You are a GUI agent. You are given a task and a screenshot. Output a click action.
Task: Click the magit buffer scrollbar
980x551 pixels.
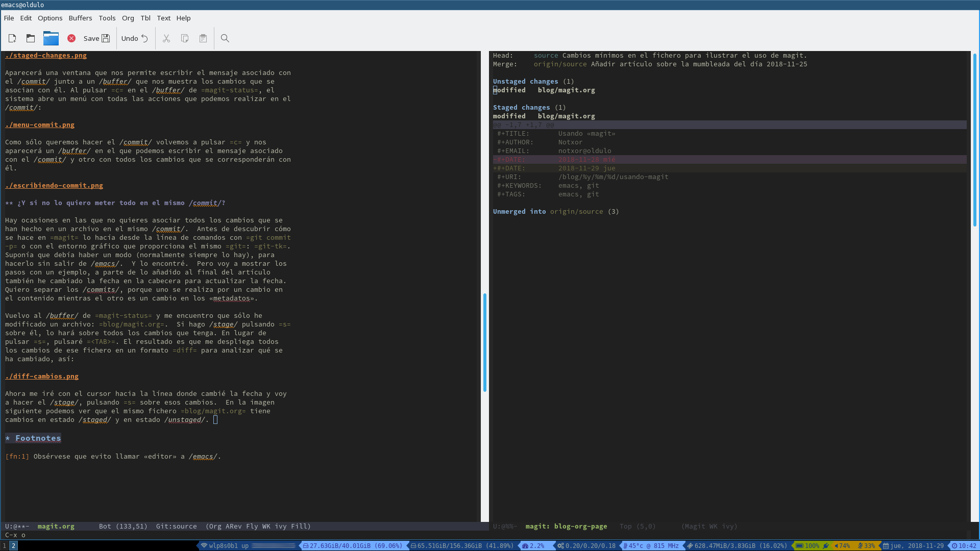point(975,140)
